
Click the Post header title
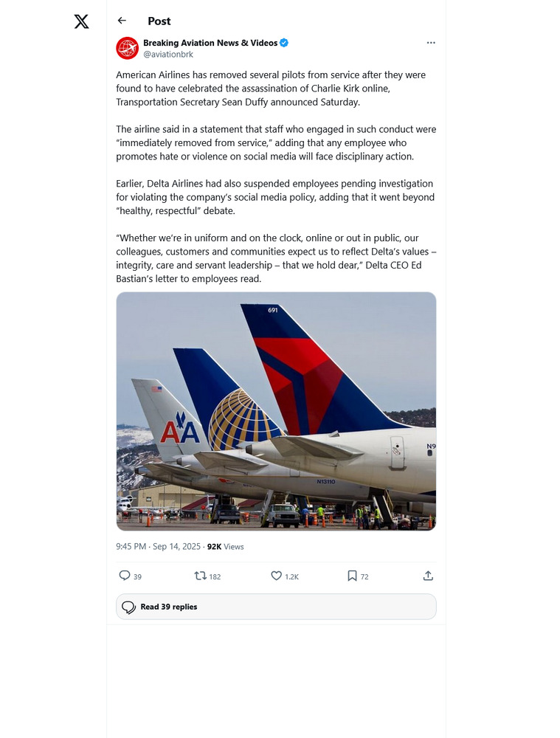click(x=159, y=21)
